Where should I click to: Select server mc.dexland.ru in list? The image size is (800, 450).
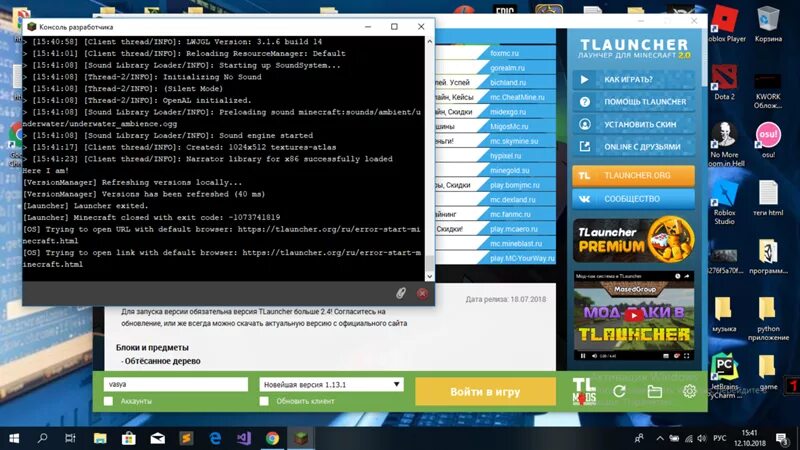[512, 199]
